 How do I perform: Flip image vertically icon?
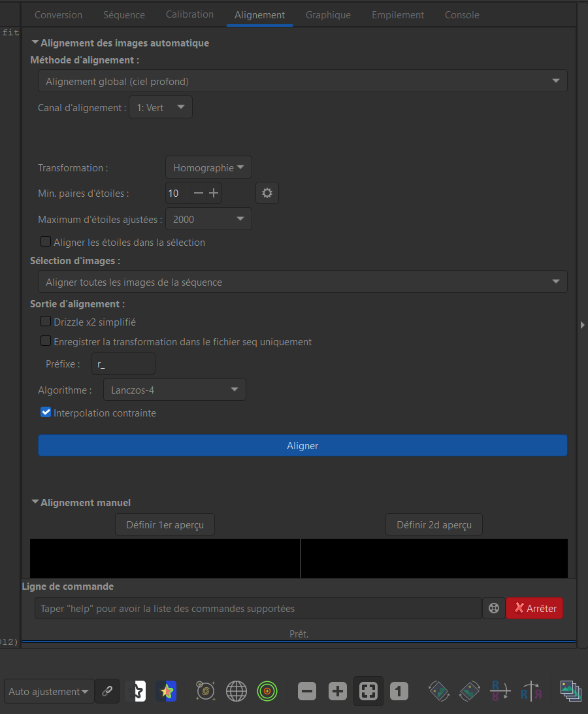click(x=500, y=691)
